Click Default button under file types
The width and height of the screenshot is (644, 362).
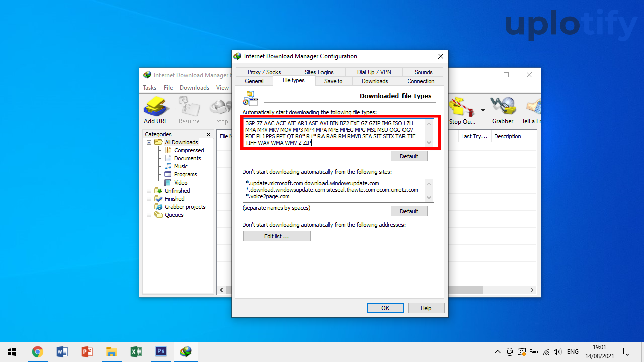click(x=409, y=156)
